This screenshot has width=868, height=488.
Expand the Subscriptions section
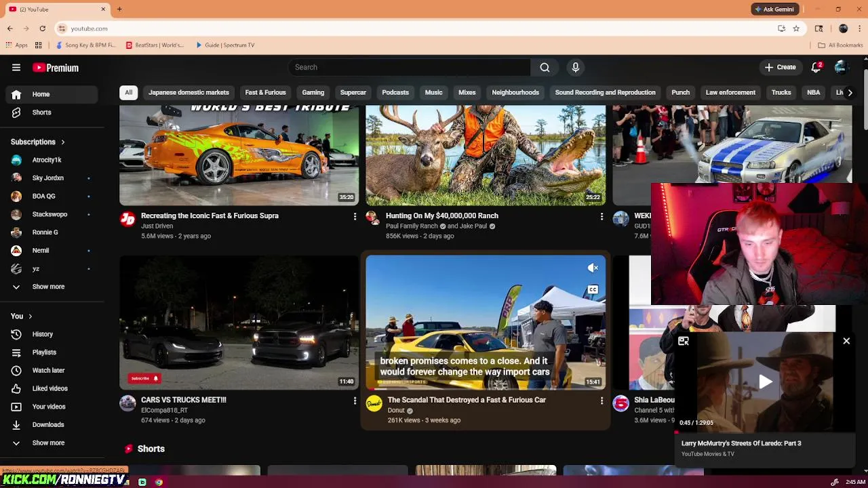tap(38, 142)
